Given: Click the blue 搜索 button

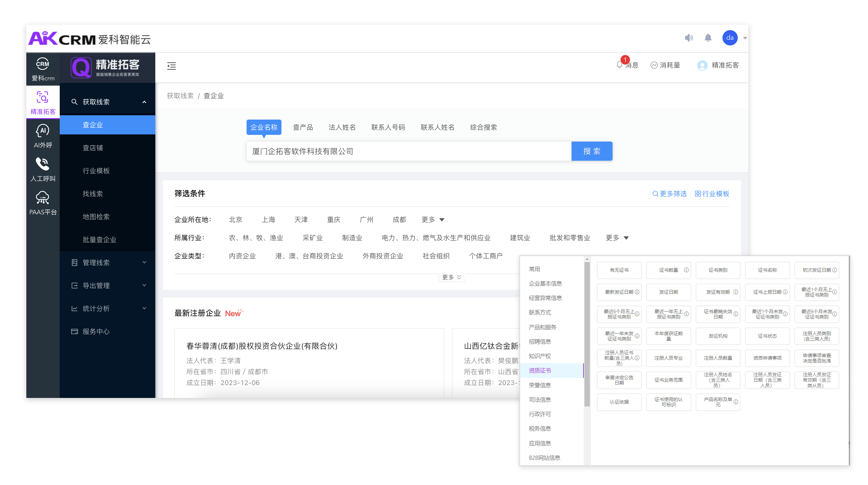Looking at the screenshot, I should point(592,151).
